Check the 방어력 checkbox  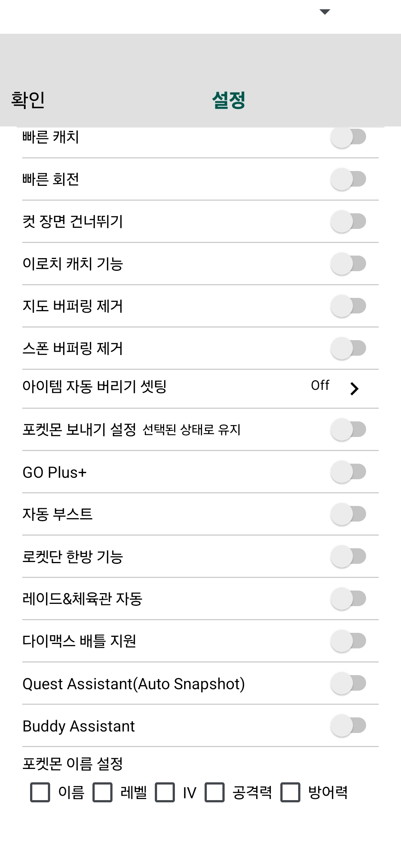click(x=290, y=792)
